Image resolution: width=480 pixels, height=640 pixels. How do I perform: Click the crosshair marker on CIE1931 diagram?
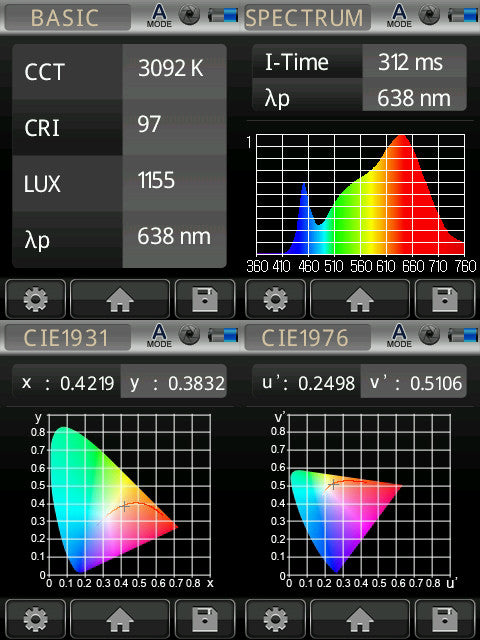[125, 507]
